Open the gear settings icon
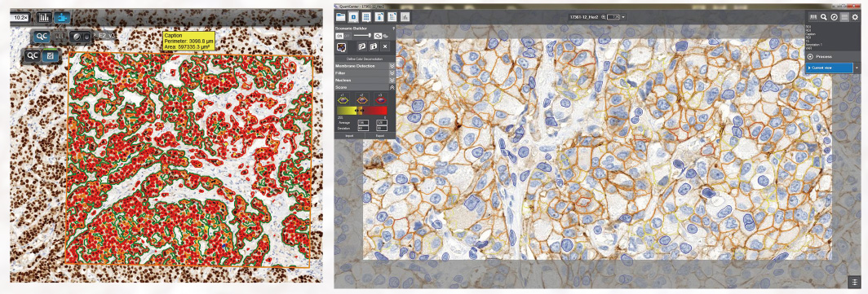 [x=855, y=17]
